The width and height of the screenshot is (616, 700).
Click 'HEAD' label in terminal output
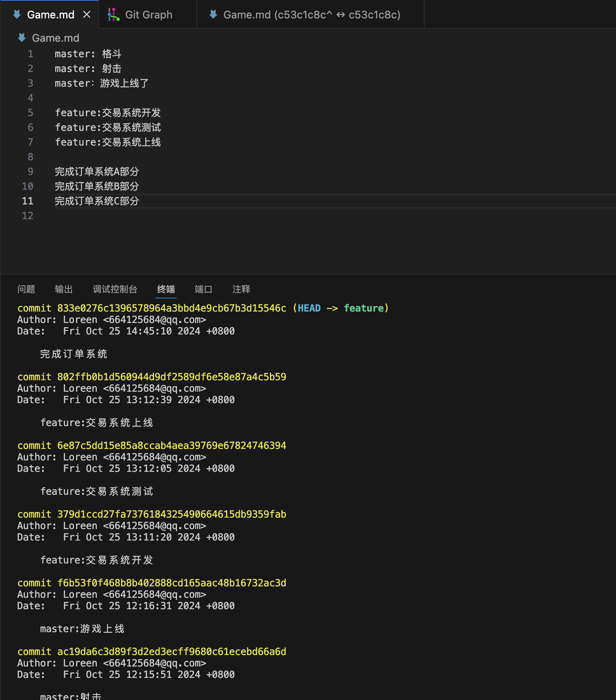pyautogui.click(x=309, y=308)
